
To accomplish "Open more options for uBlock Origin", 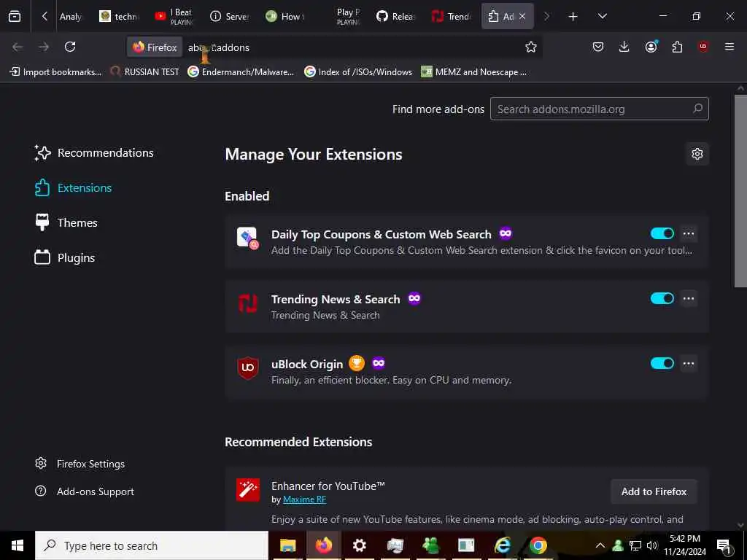I will click(x=689, y=363).
